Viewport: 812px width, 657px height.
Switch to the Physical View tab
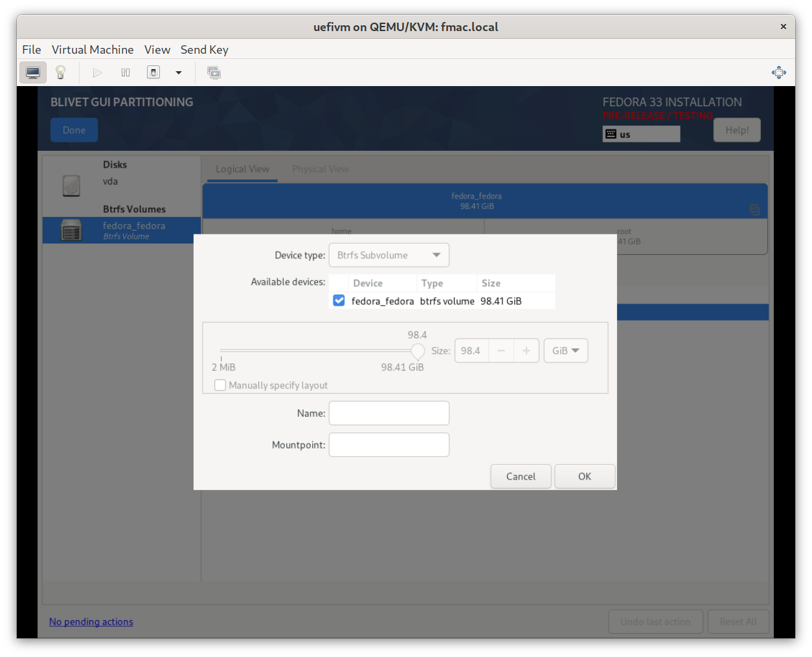(321, 169)
